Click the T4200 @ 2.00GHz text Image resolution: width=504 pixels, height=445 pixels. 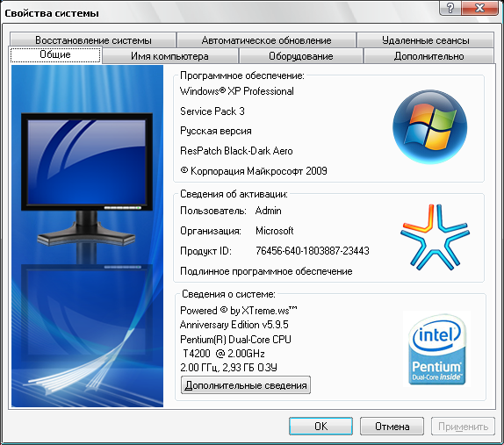click(x=224, y=354)
